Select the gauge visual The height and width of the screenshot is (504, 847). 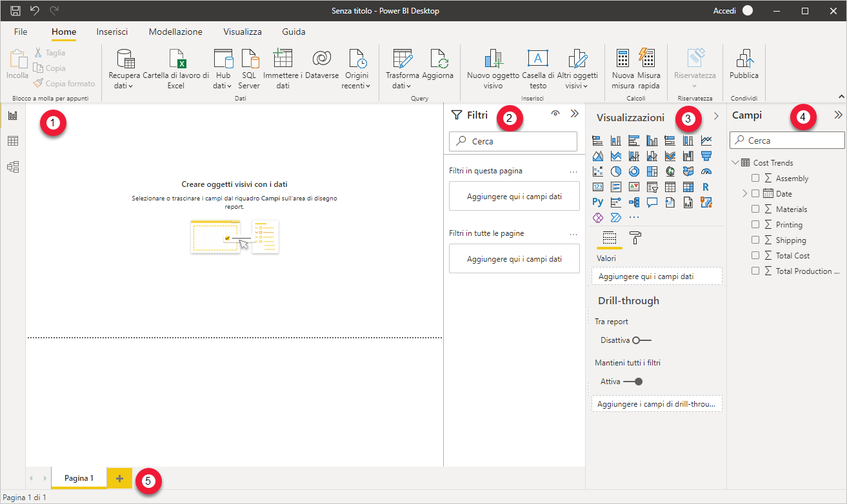coord(706,171)
